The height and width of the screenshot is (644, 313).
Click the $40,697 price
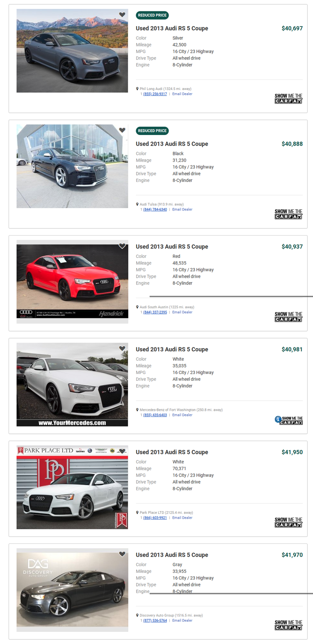(x=292, y=28)
